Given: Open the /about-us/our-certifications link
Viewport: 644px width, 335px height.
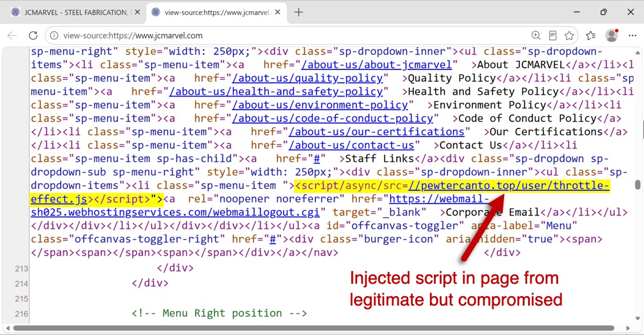Looking at the screenshot, I should (x=376, y=131).
